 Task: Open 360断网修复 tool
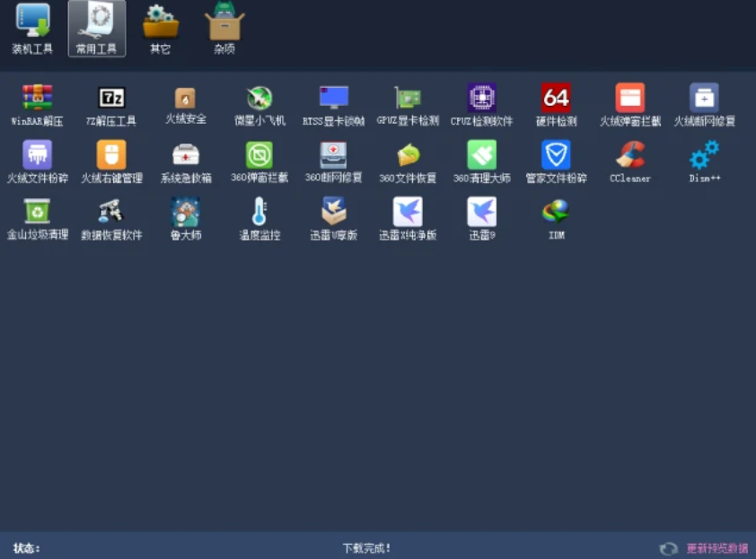tap(334, 162)
